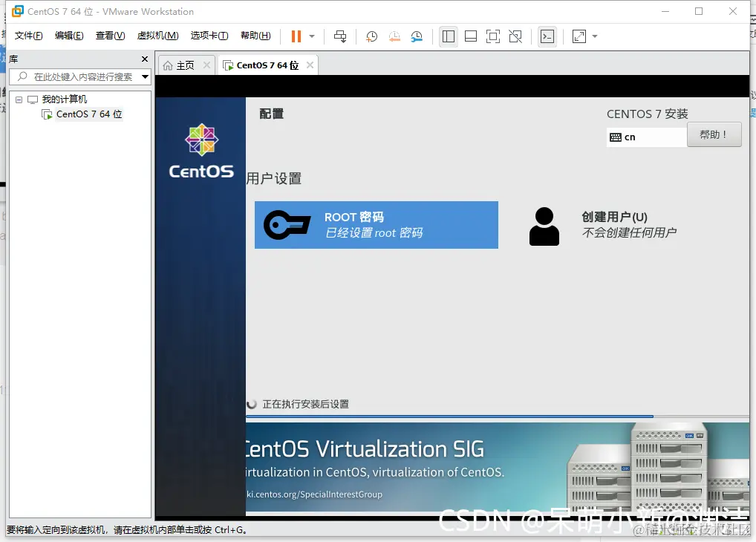Image resolution: width=756 pixels, height=542 pixels.
Task: Select 我的计算机 in the library tree
Action: click(64, 99)
